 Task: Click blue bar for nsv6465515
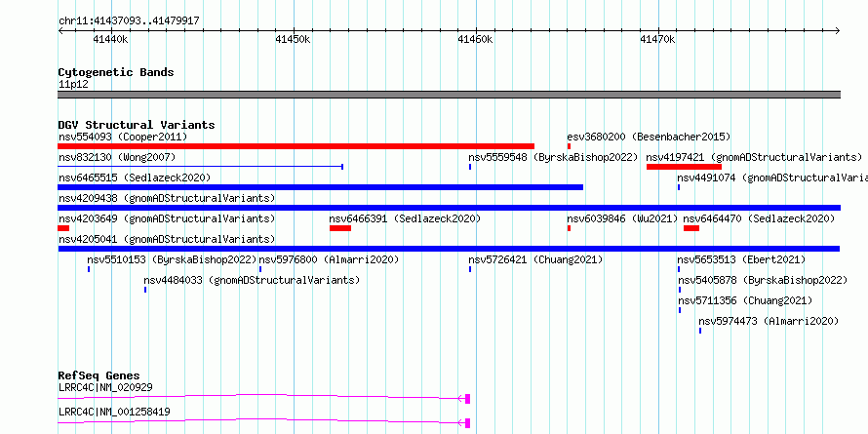pos(321,187)
